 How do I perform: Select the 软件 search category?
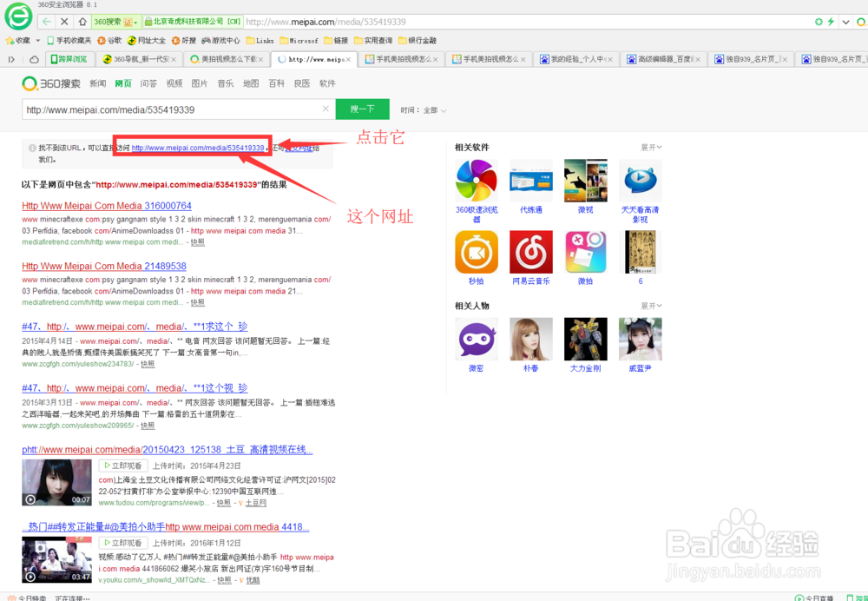pos(327,83)
